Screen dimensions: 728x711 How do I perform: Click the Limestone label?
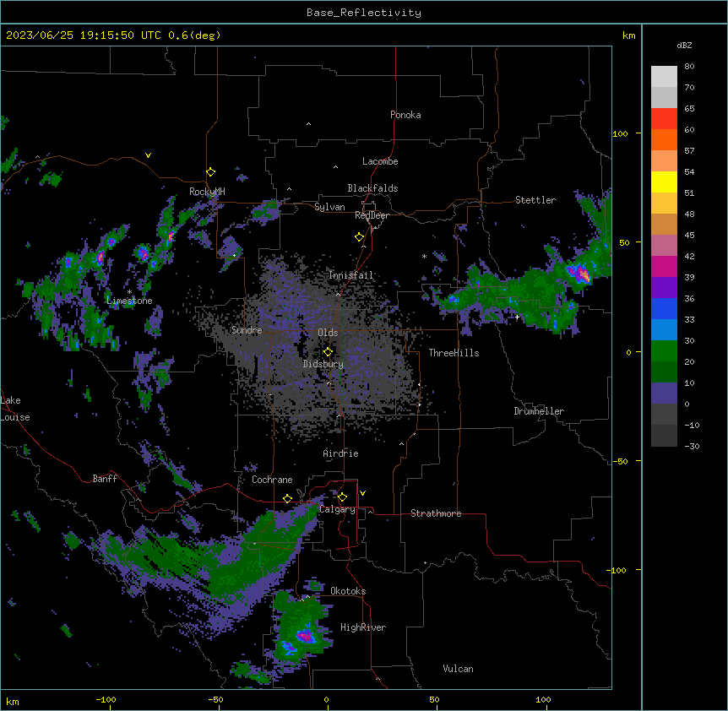129,301
